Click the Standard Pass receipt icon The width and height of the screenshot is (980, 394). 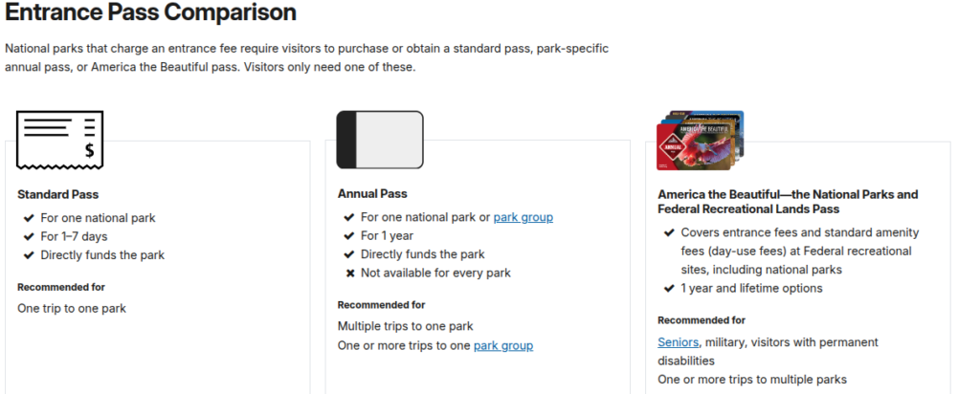(x=59, y=135)
